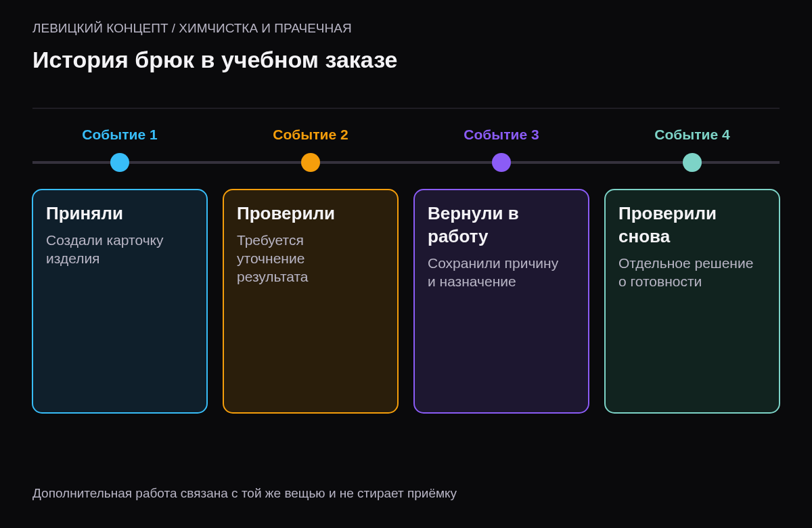Select the label Событие 1
812x528 pixels.
coord(120,135)
